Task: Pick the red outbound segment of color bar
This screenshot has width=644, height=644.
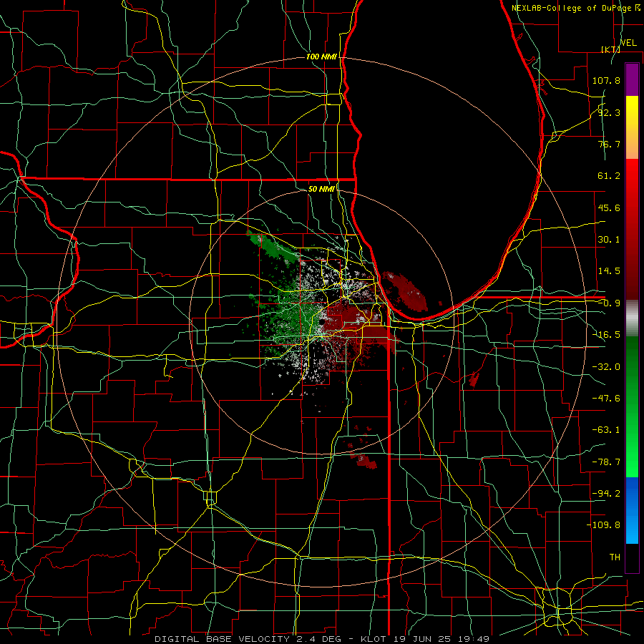Action: pyautogui.click(x=632, y=229)
